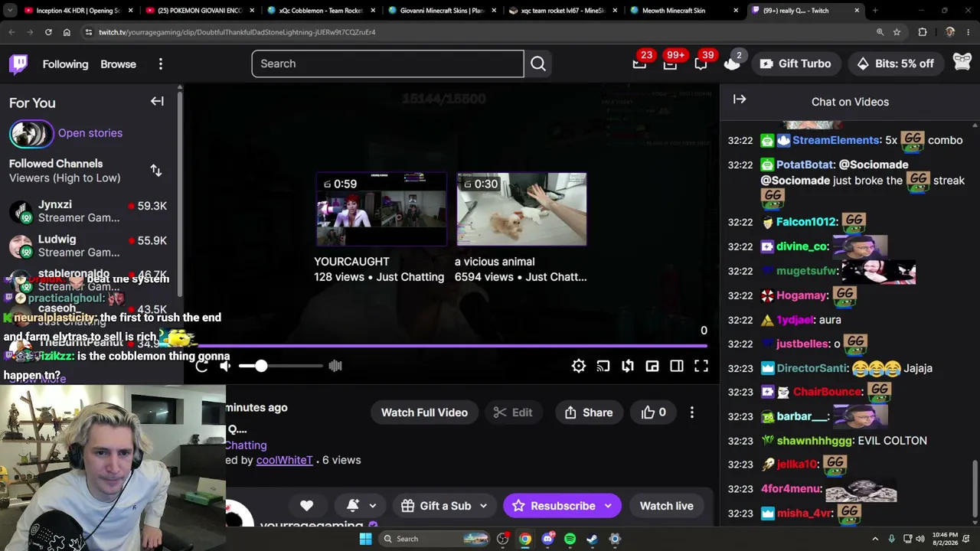Collapse the Chat on Videos panel
Screen dimensions: 980x551
(740, 99)
